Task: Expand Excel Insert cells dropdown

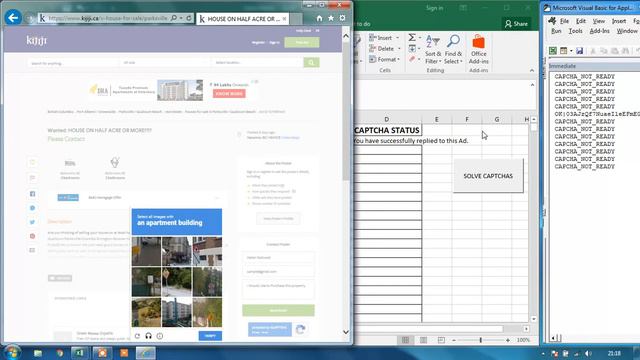Action: click(x=398, y=38)
